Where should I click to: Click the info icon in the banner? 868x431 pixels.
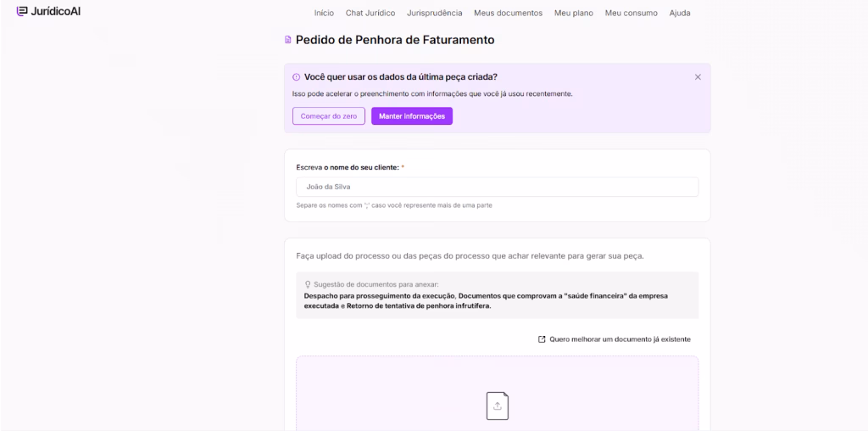[296, 77]
